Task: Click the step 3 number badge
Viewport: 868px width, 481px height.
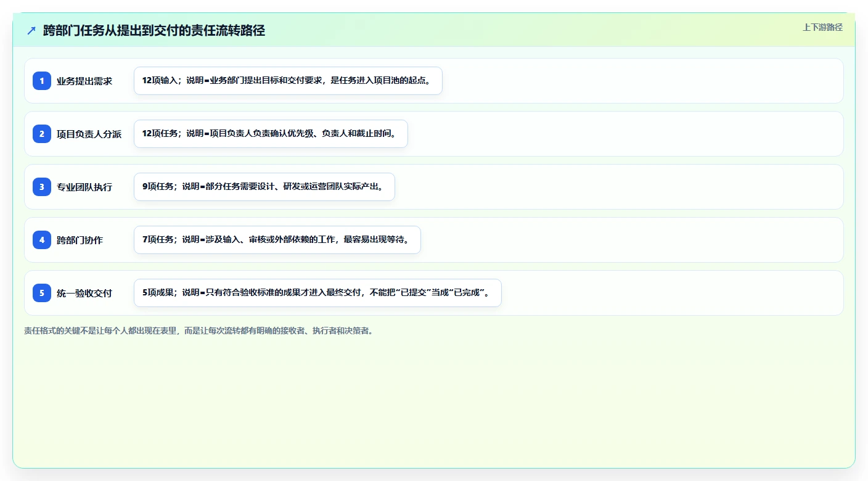Action: click(42, 187)
